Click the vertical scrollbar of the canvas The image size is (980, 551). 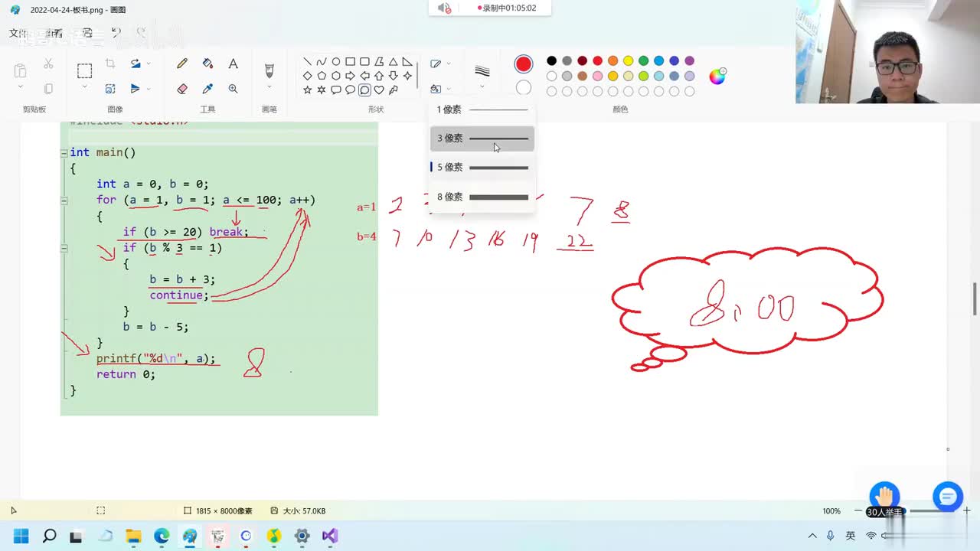(x=975, y=298)
